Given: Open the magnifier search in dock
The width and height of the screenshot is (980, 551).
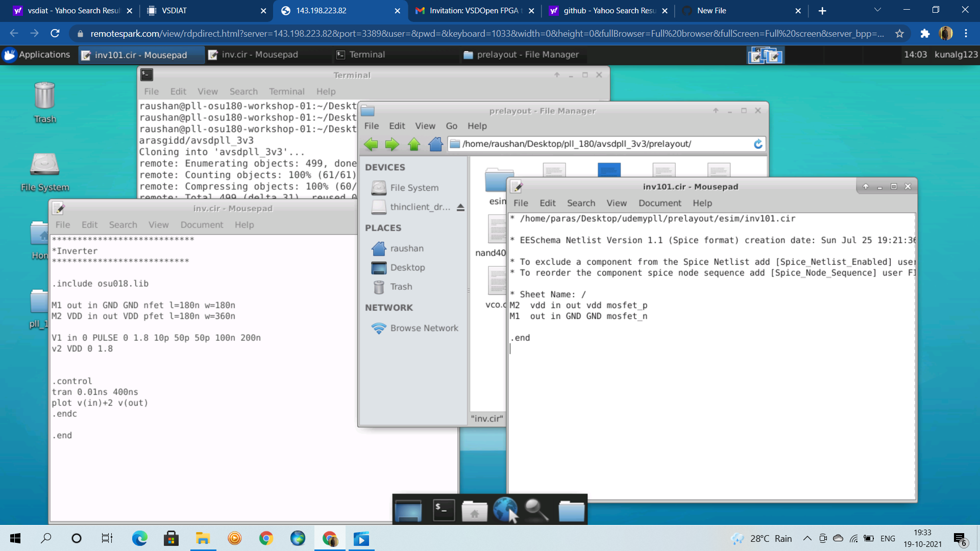Looking at the screenshot, I should pyautogui.click(x=537, y=510).
